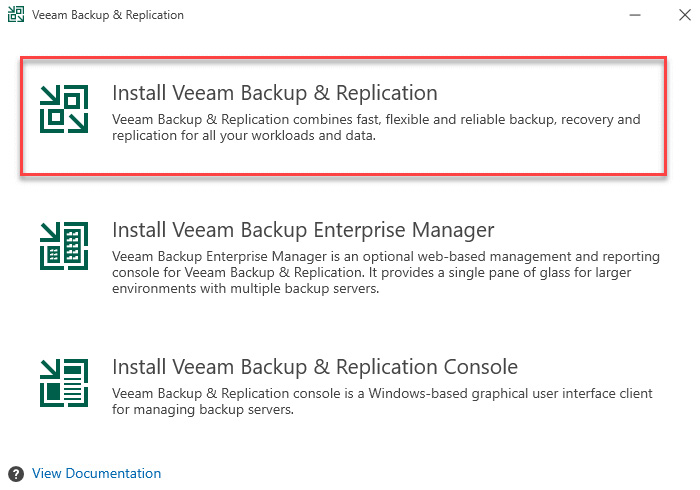
Task: Click the "single pane of glass" description line
Action: point(371,273)
